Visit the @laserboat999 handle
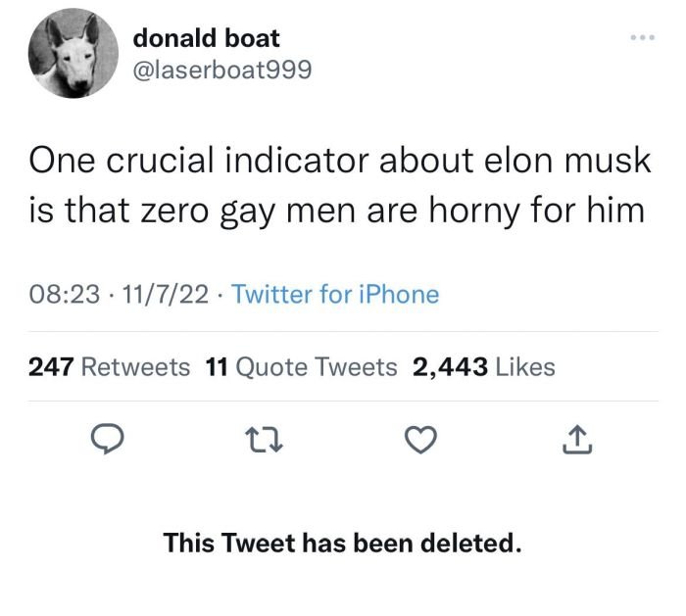 tap(223, 70)
